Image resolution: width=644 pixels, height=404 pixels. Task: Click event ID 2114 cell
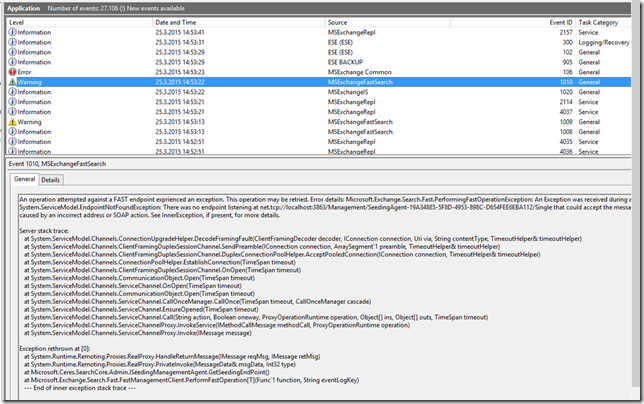(566, 102)
